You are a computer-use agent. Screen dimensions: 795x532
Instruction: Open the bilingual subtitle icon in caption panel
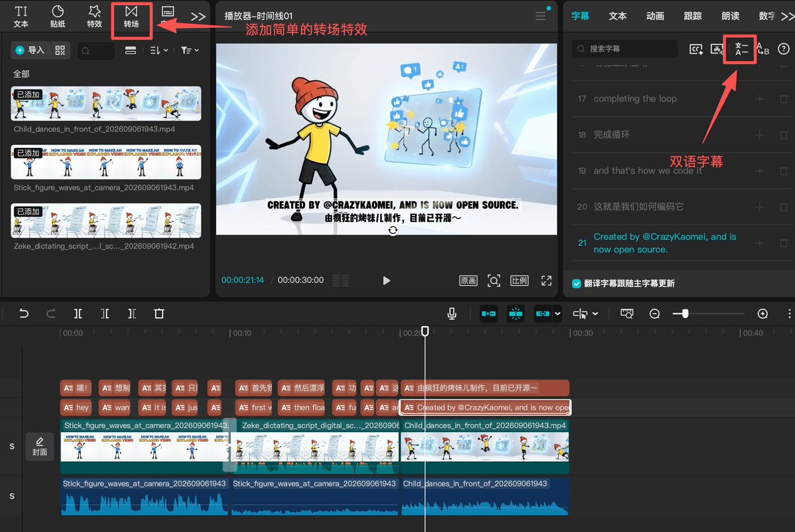[741, 48]
